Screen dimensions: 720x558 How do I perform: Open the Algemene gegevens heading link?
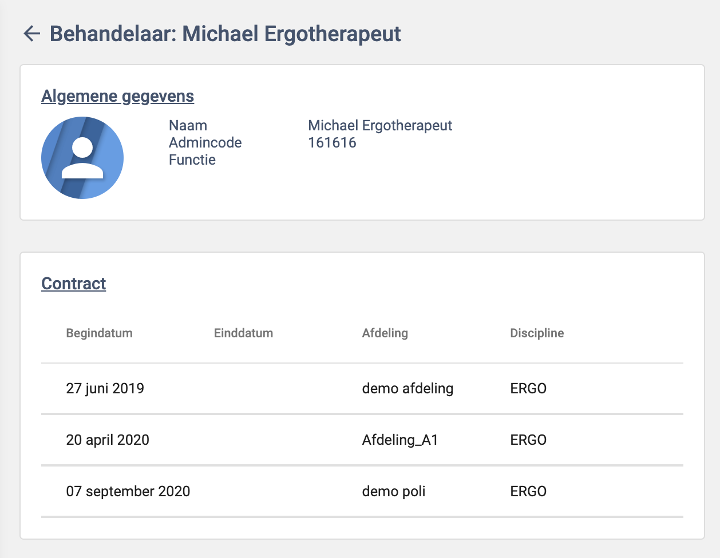(117, 96)
